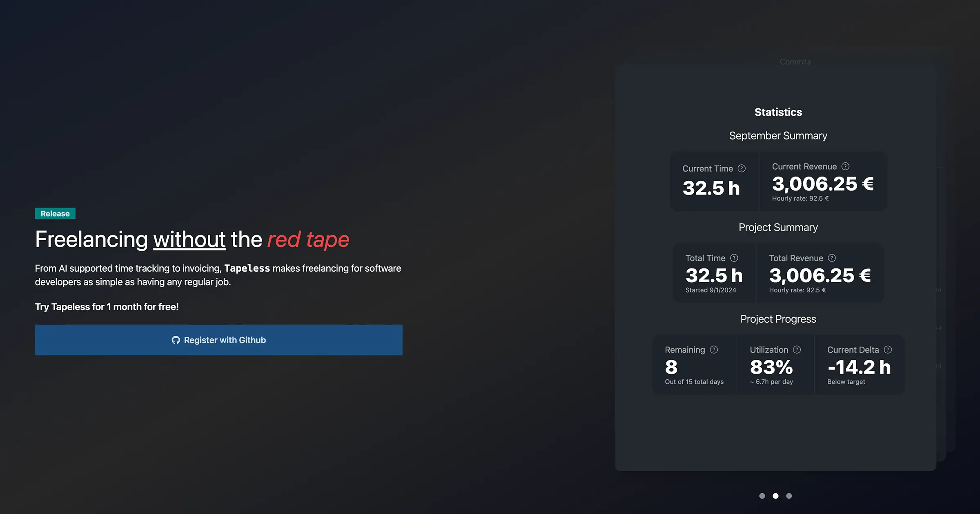The image size is (980, 514).
Task: Click the green Release badge
Action: click(x=55, y=214)
